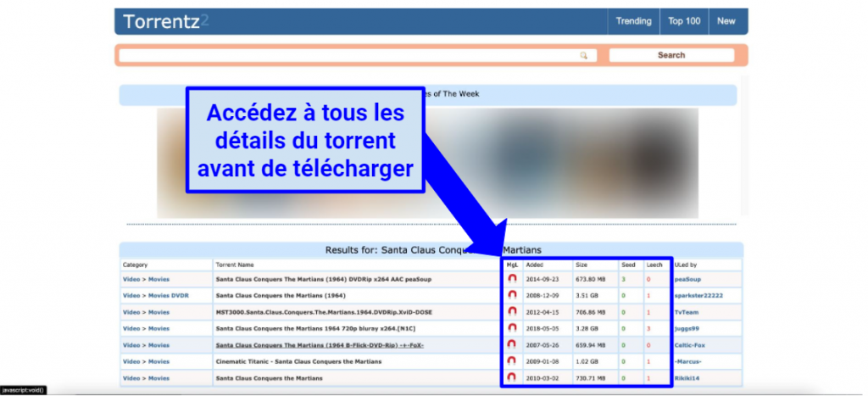Open magnet link for sparkster22222's 3.51 GB torrent
This screenshot has width=868, height=396.
(x=512, y=296)
